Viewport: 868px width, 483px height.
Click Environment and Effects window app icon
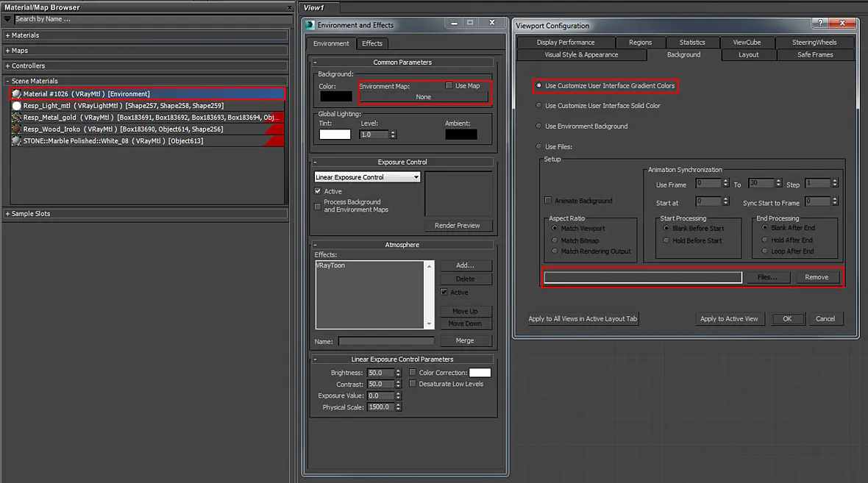310,25
